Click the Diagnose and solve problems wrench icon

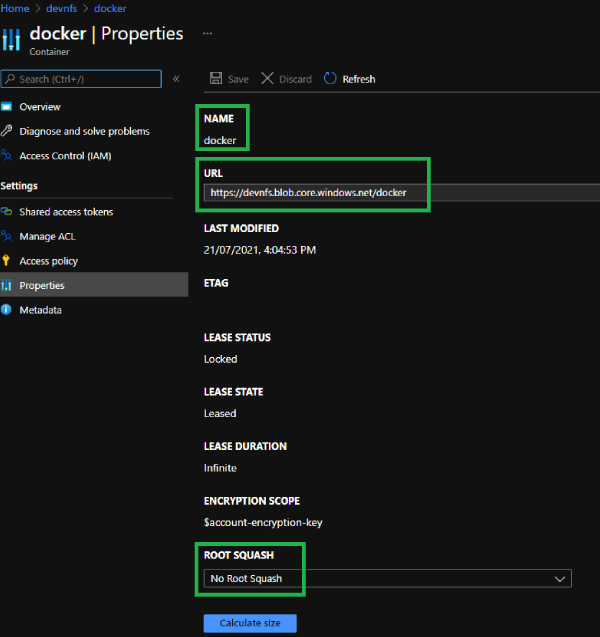(x=8, y=131)
